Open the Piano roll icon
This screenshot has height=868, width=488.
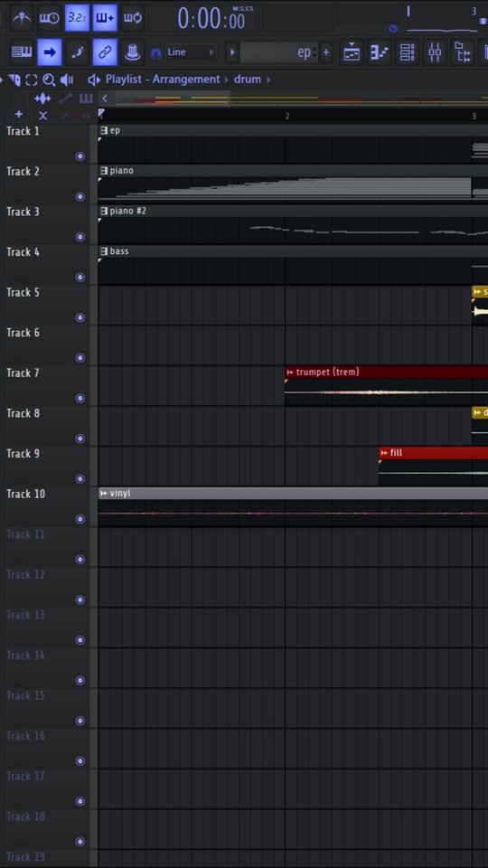(x=379, y=52)
